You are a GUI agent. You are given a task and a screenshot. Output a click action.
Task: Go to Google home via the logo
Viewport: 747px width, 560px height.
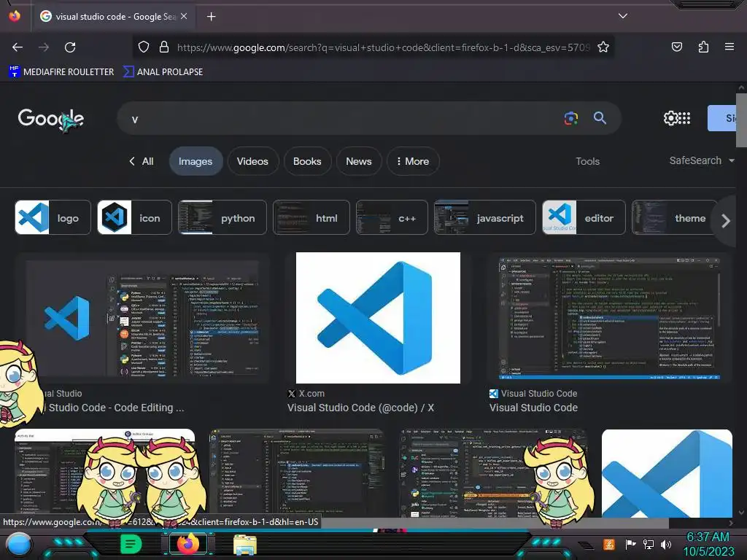(51, 119)
